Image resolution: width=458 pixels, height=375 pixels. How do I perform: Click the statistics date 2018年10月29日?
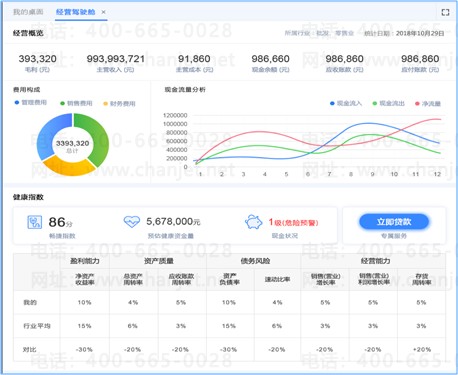click(420, 33)
